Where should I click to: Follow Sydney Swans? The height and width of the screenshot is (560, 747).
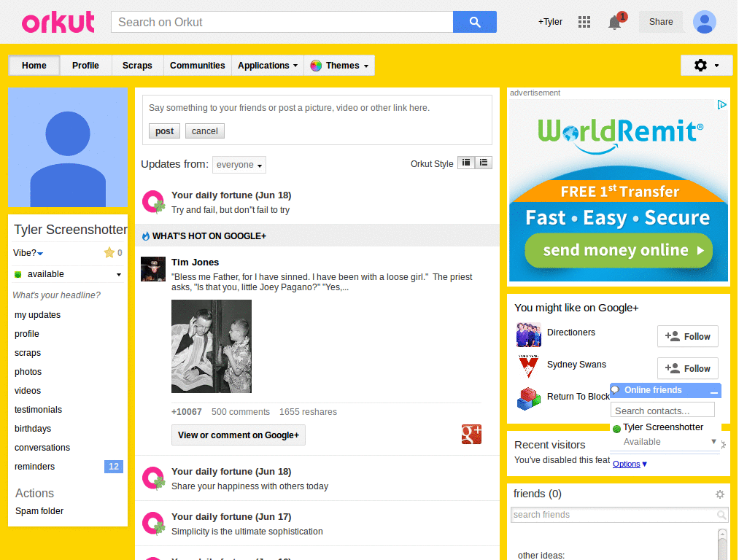687,368
